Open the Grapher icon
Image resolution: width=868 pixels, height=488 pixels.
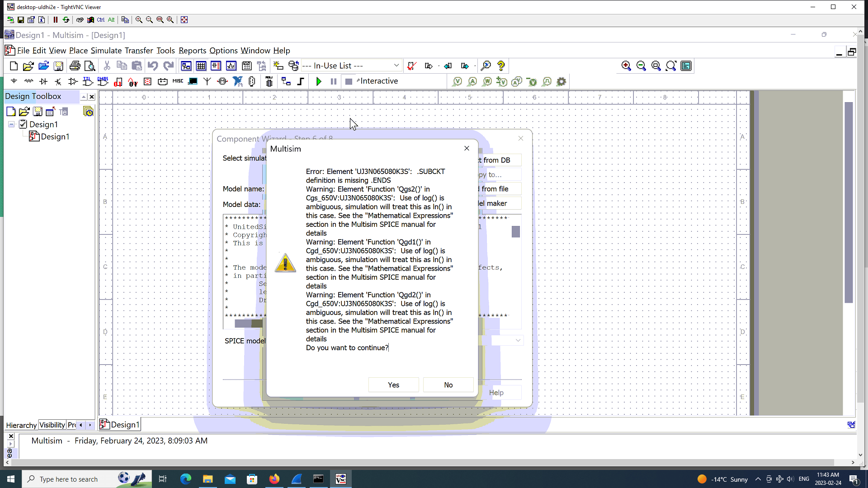tap(231, 66)
